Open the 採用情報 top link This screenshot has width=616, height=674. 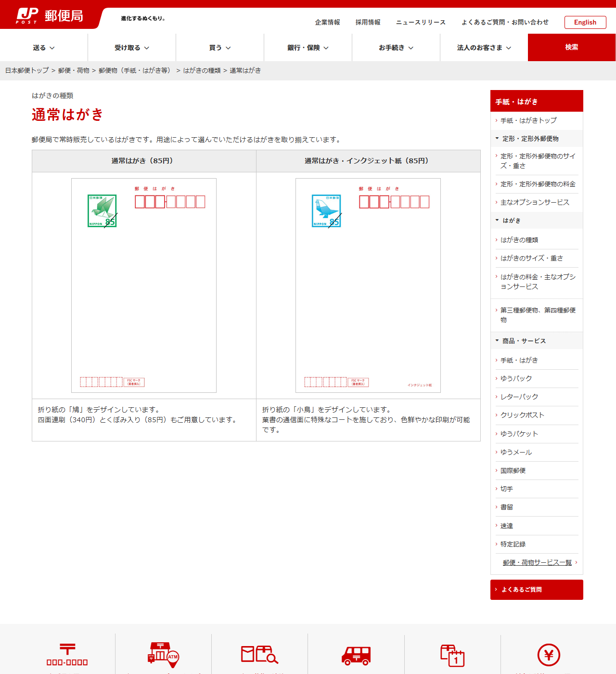tap(368, 22)
